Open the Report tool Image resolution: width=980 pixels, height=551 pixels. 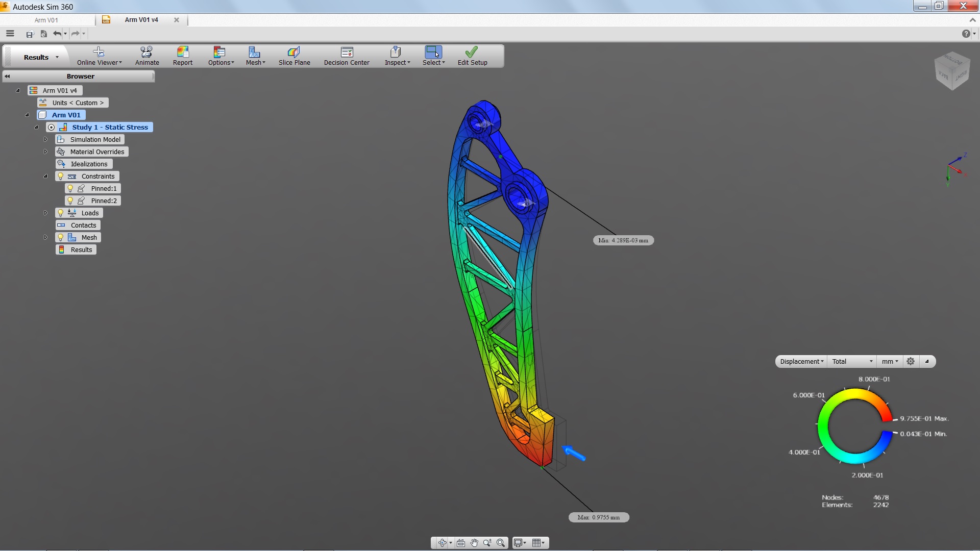click(182, 52)
